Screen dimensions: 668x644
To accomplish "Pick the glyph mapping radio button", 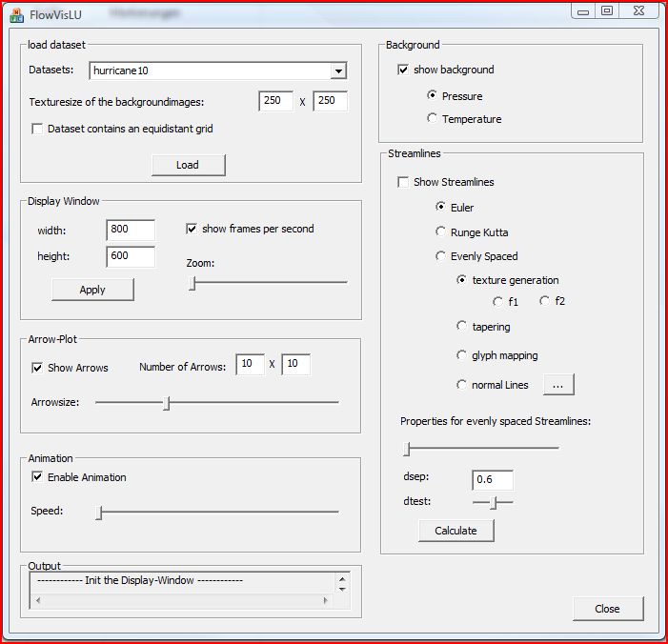I will (x=463, y=355).
